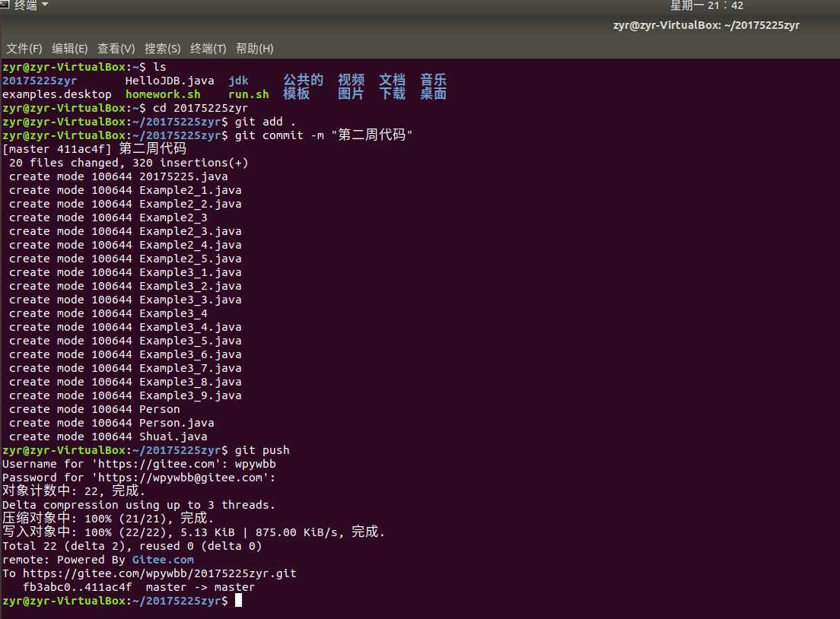
Task: Open the 终端(T) menu
Action: [208, 49]
